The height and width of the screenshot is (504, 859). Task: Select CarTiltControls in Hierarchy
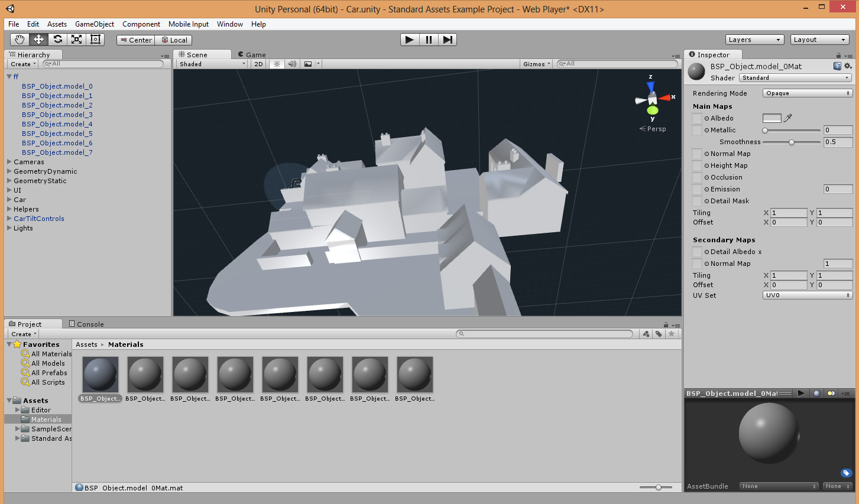[39, 219]
